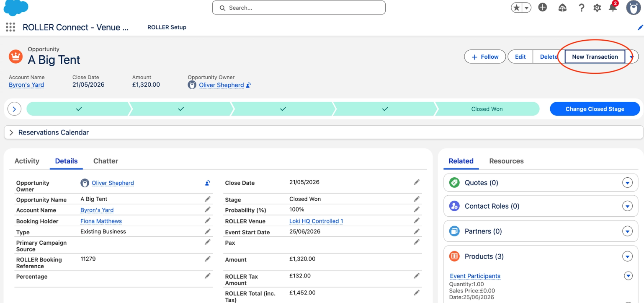Click the Salesforce cloud logo
Screen dimensions: 644x303
click(x=16, y=8)
